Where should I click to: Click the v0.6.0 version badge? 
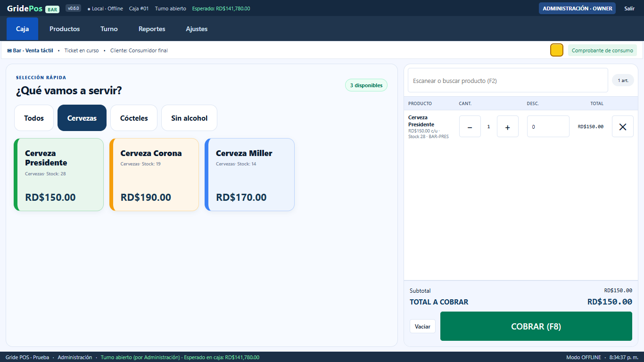(x=73, y=8)
